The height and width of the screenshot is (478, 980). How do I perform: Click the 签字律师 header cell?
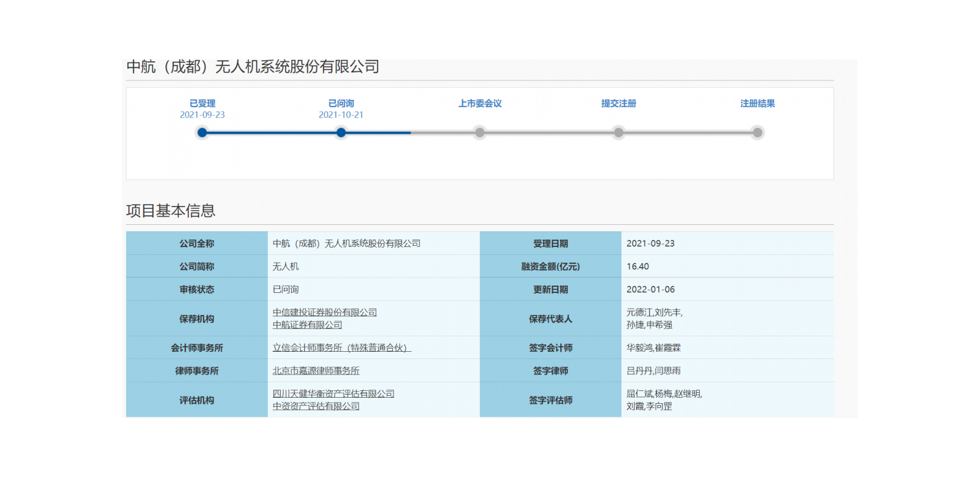pyautogui.click(x=550, y=371)
